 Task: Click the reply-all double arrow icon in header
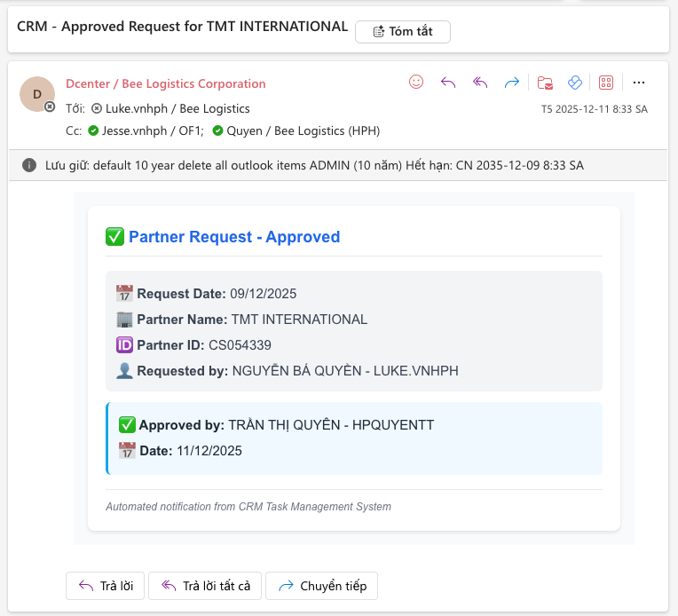pyautogui.click(x=480, y=83)
